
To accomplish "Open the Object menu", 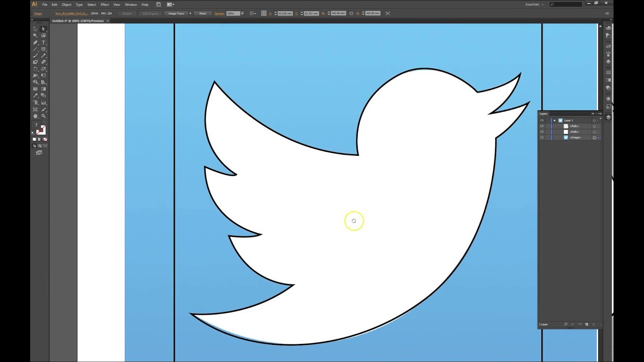I will click(66, 5).
